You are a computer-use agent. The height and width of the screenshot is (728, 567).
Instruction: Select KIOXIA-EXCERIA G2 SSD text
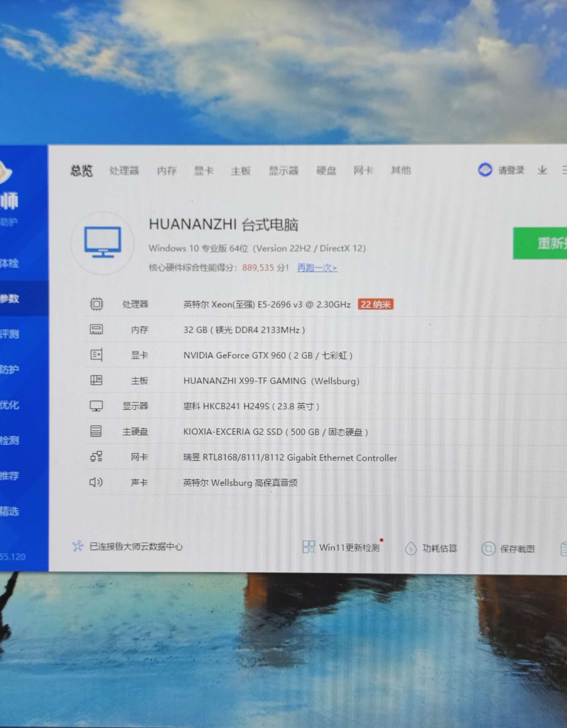(x=276, y=432)
